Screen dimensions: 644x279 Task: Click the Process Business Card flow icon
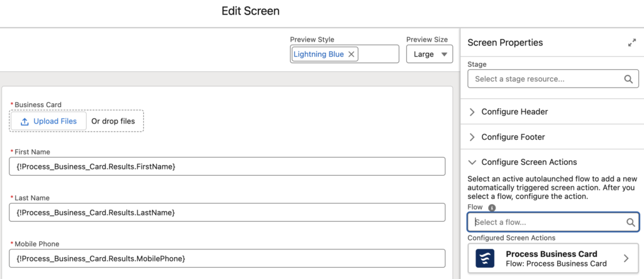485,258
